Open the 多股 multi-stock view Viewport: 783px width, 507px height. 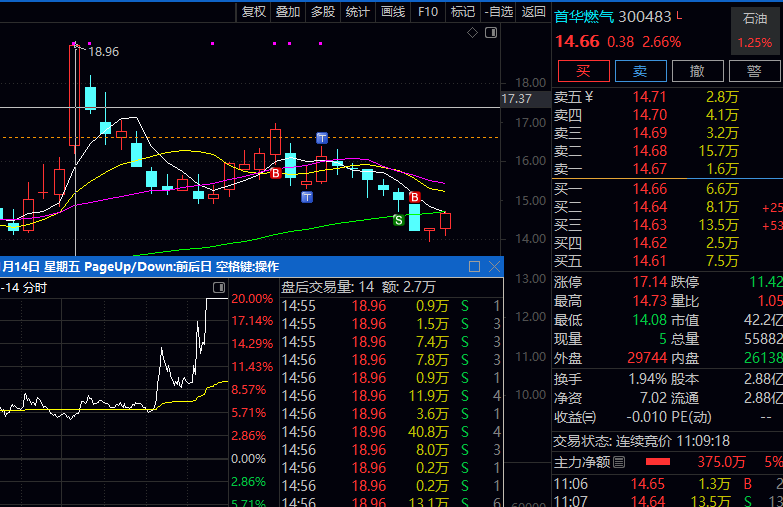pos(323,11)
